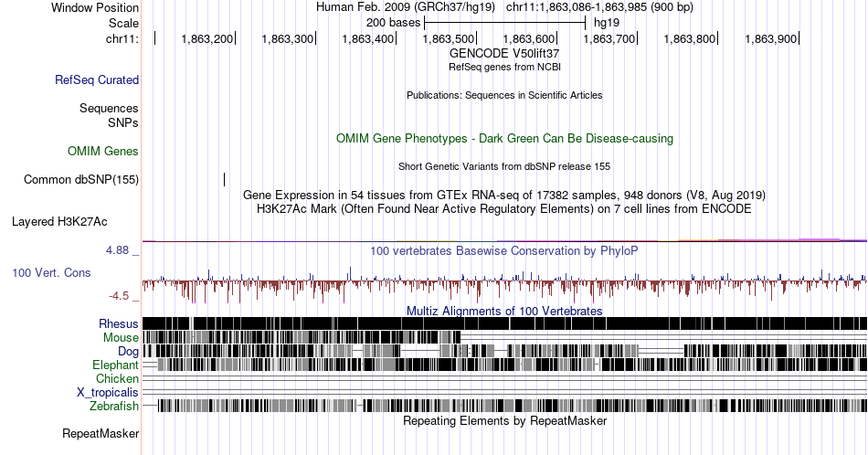Click the Rhesus alignment label
Viewport: 868px width, 455px height.
119,323
